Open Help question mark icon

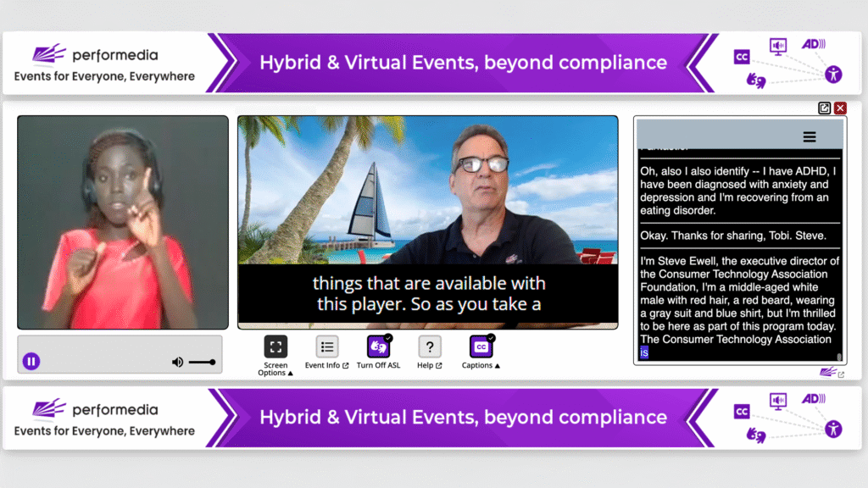(x=430, y=347)
